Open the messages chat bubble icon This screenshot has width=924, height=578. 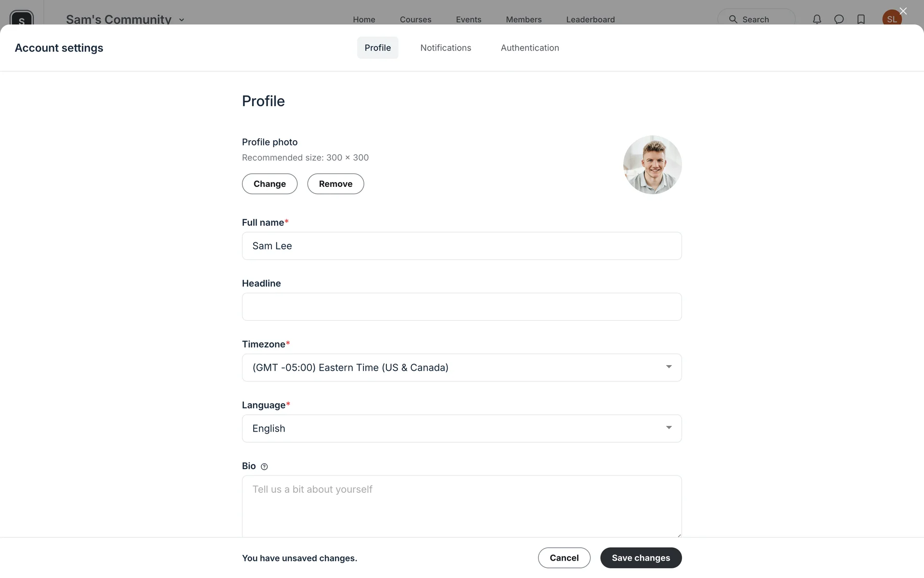[839, 19]
